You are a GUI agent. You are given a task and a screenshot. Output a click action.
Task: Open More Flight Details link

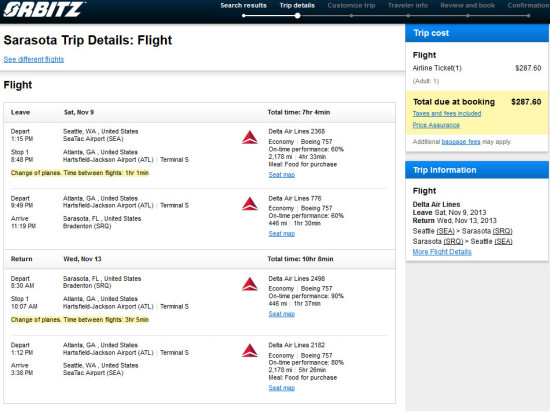tap(442, 252)
